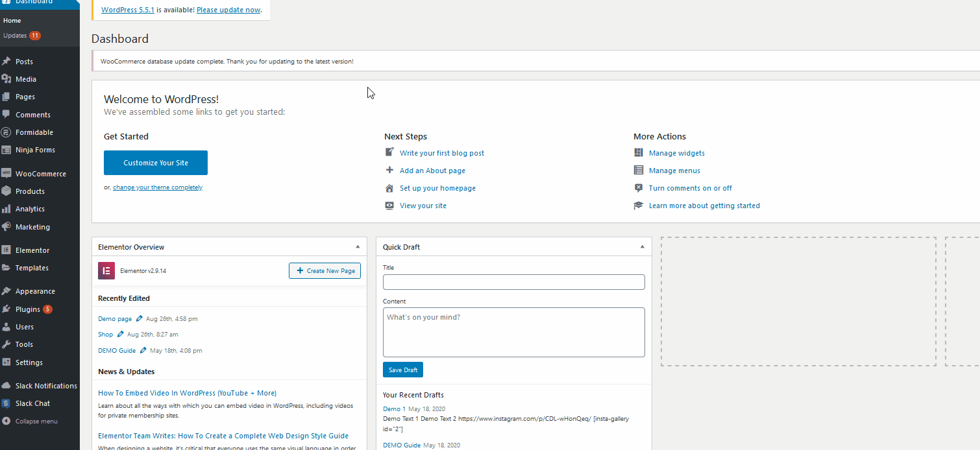Click the Manage widgets icon
Viewport: 980px width, 450px height.
638,152
